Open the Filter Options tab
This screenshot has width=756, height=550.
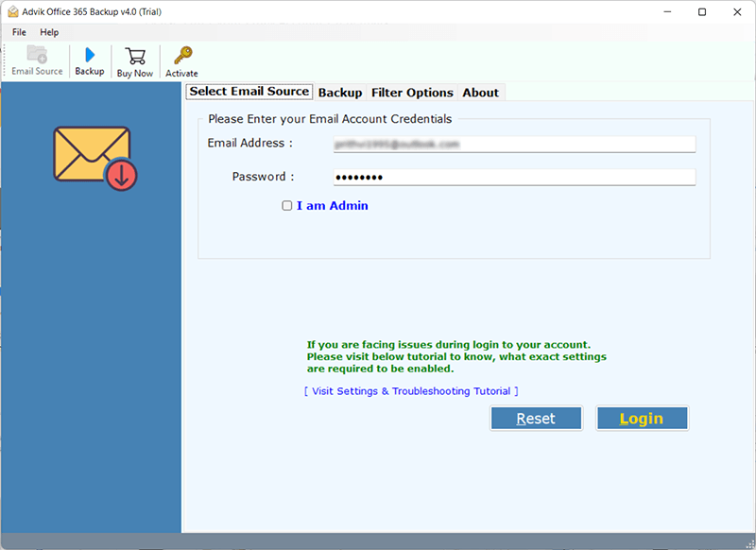click(412, 93)
